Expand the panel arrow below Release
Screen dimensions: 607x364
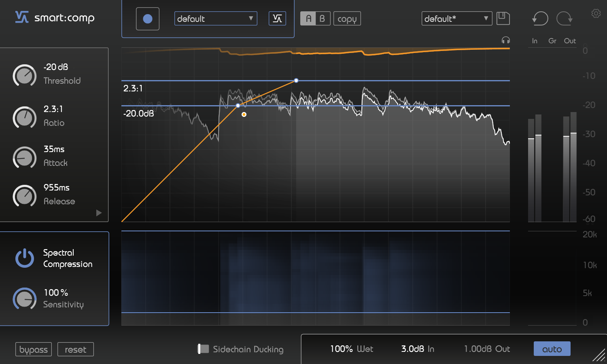99,213
